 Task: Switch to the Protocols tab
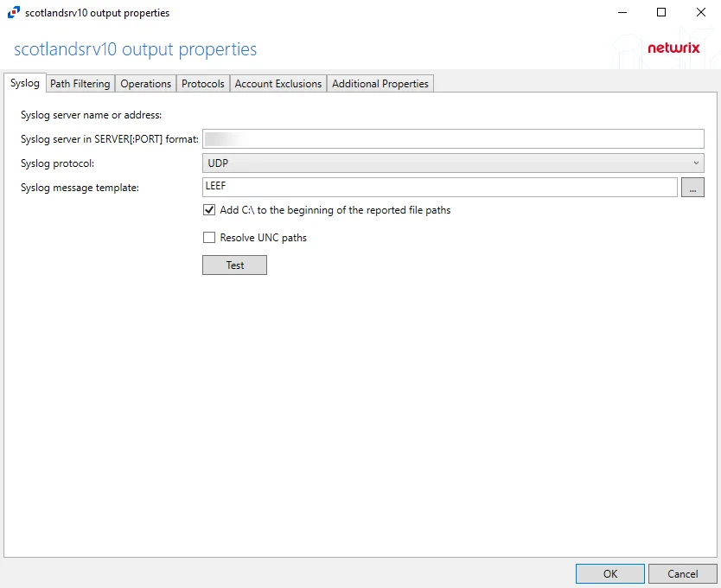click(x=203, y=84)
